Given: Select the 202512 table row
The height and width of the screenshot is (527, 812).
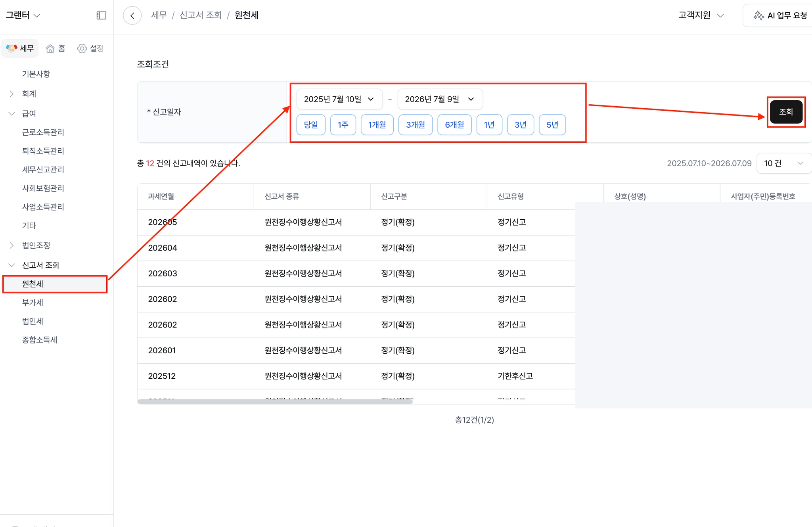Looking at the screenshot, I should tap(356, 376).
